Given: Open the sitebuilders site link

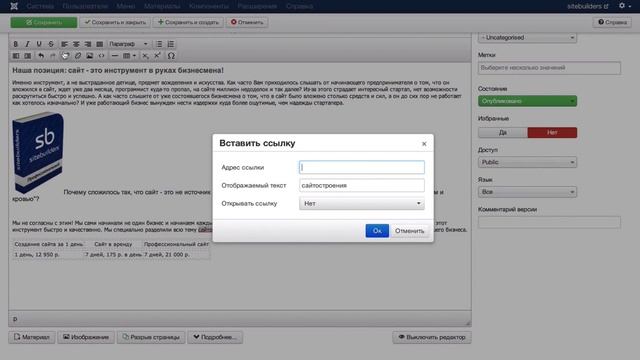Looking at the screenshot, I should (x=588, y=6).
